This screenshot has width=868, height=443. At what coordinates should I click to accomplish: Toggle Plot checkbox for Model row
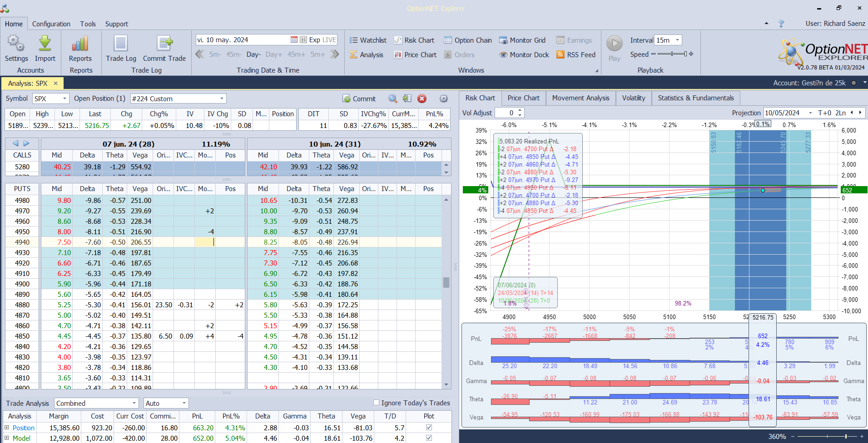pos(429,438)
